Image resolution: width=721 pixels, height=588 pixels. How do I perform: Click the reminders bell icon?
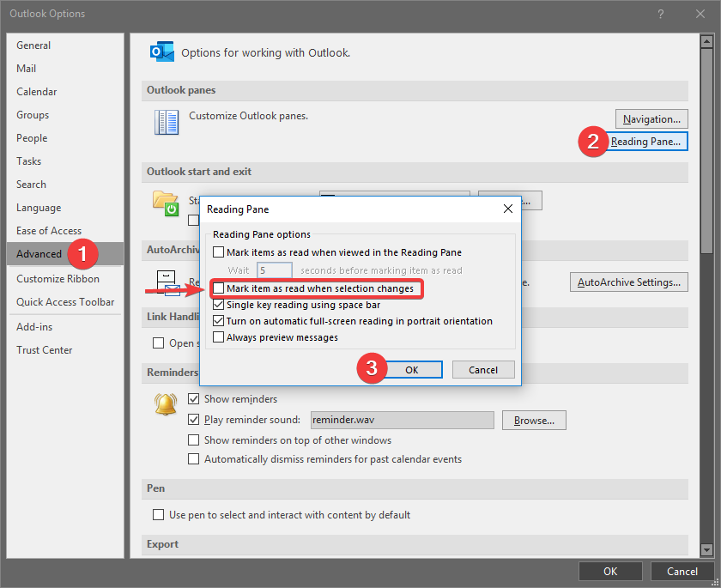click(x=166, y=404)
